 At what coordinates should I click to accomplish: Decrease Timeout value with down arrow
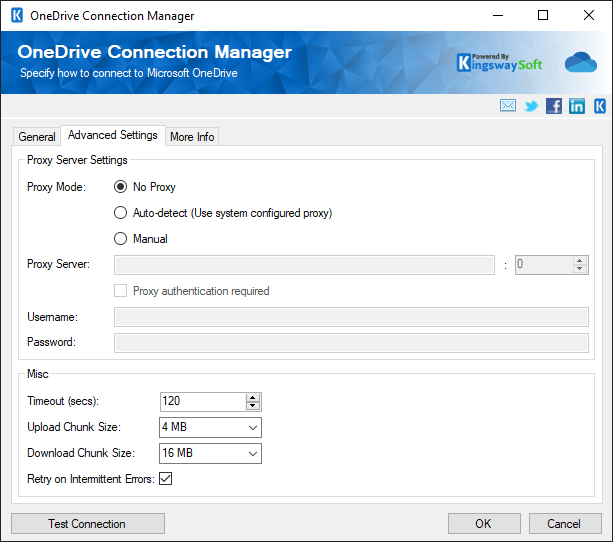pos(253,406)
